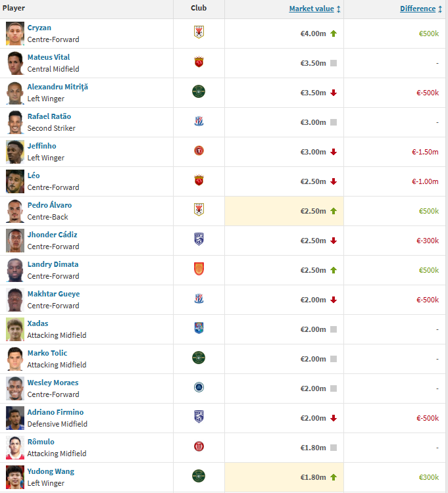Sort table by Difference column
Image resolution: width=448 pixels, height=493 pixels.
pyautogui.click(x=418, y=9)
